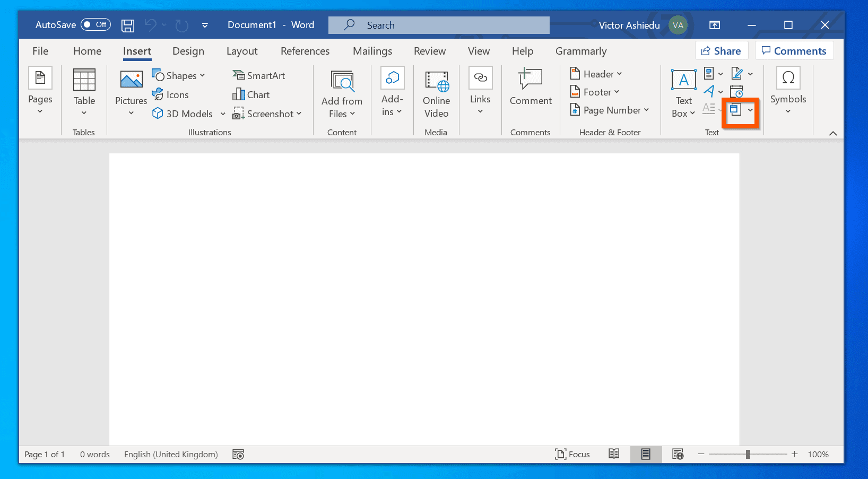Viewport: 868px width, 479px height.
Task: Switch to the Design tab
Action: (188, 51)
